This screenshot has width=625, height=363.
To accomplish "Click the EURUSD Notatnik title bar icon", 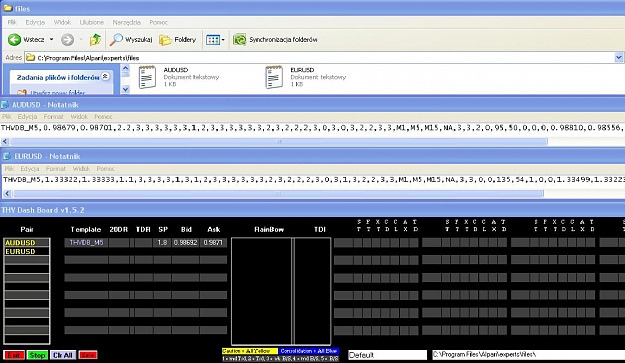I will coord(6,156).
